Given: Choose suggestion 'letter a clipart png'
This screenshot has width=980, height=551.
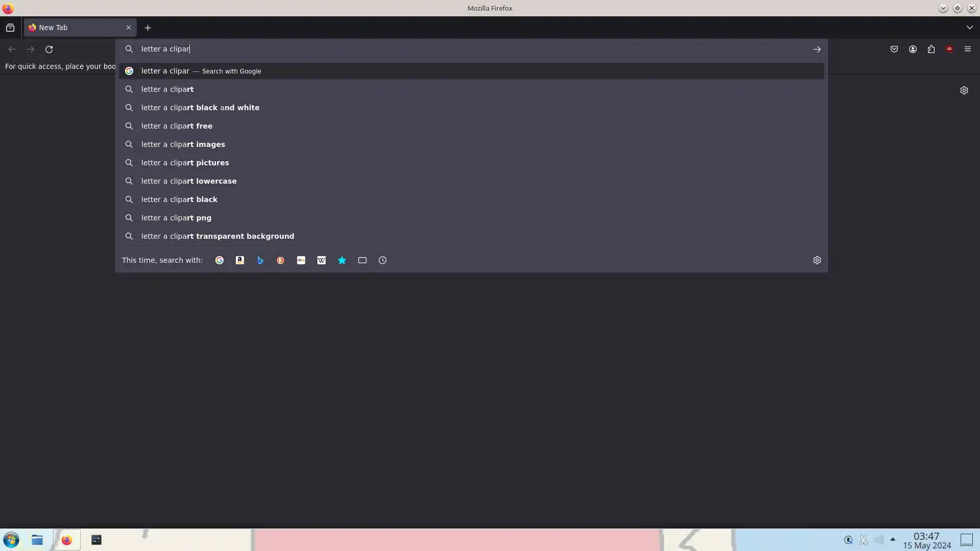Looking at the screenshot, I should (176, 218).
